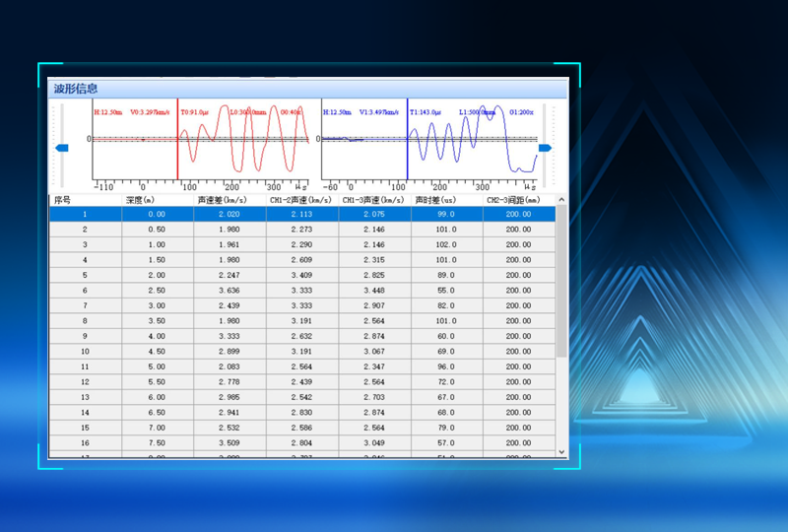Click the left waveform slider handle

point(62,148)
